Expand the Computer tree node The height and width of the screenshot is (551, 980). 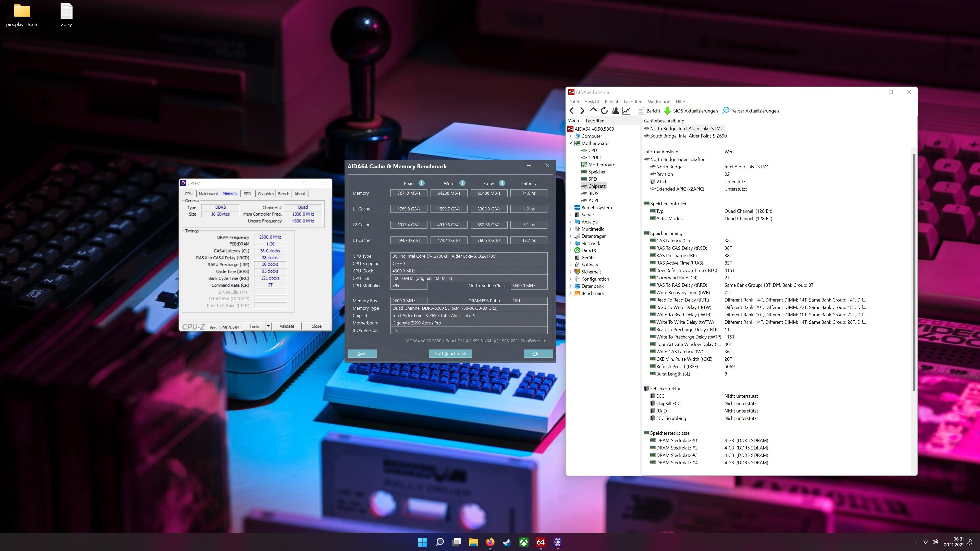tap(570, 136)
